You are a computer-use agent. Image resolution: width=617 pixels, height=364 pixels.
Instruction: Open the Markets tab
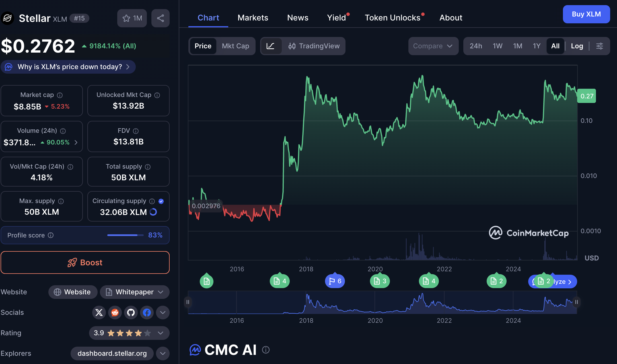[x=253, y=18]
